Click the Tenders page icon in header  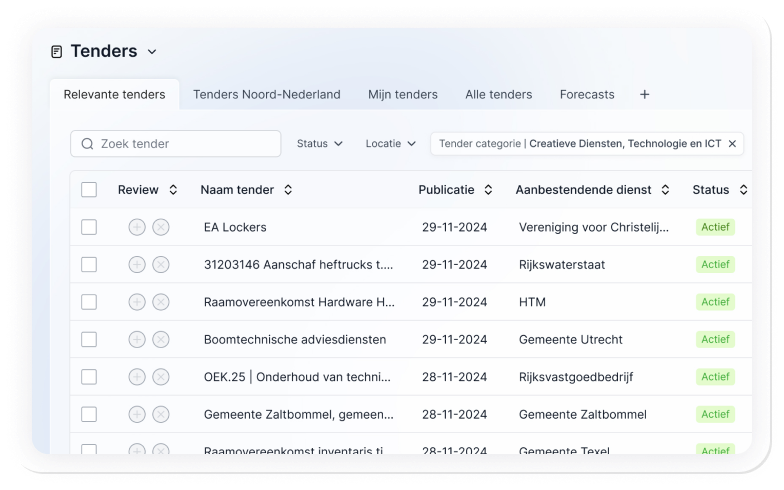point(57,52)
